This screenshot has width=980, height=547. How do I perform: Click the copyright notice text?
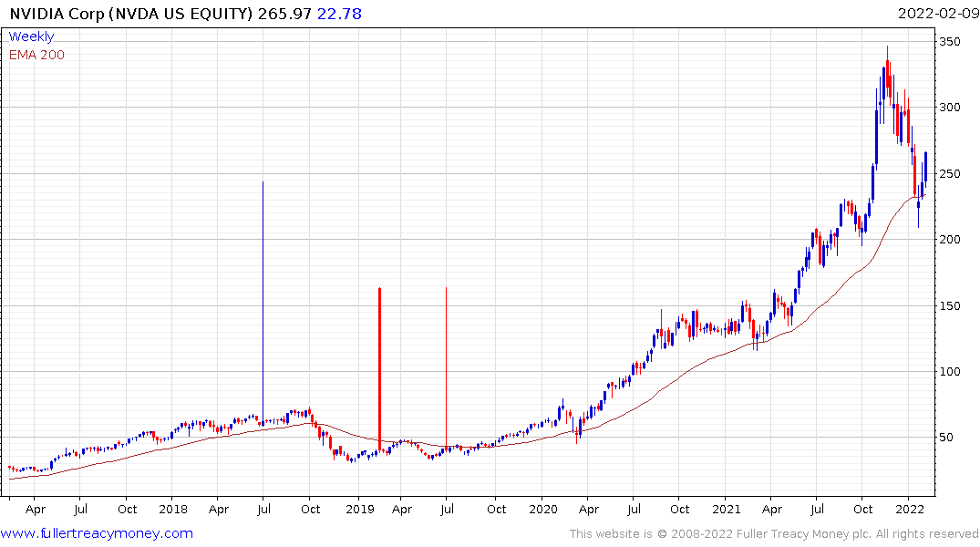pos(774,534)
